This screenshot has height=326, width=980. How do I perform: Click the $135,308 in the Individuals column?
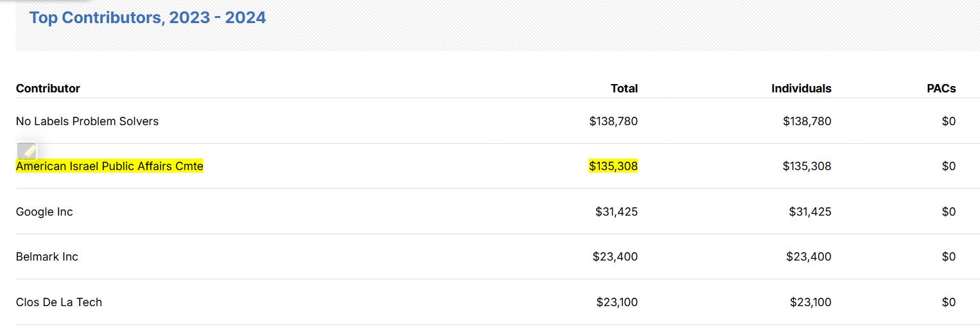(x=807, y=166)
